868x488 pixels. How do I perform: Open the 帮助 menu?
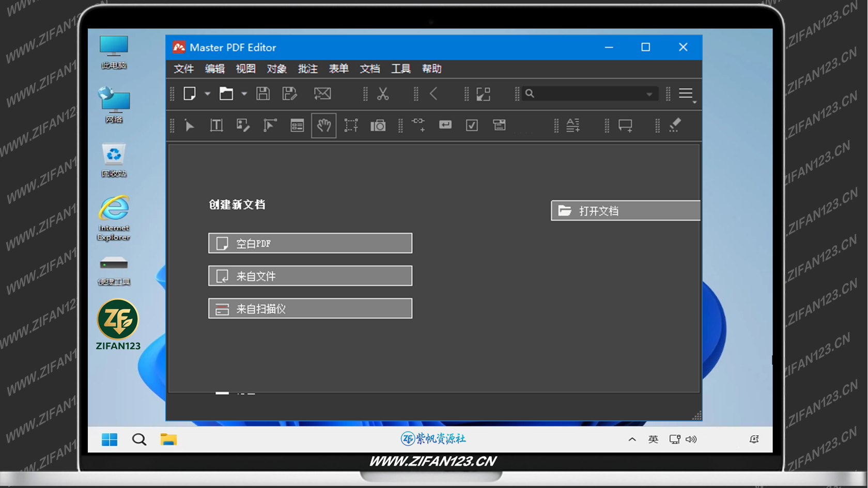click(432, 69)
